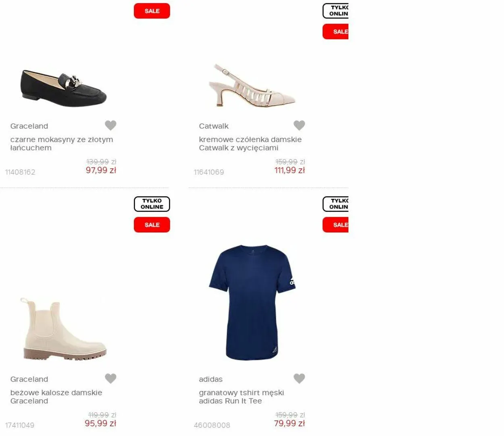The width and height of the screenshot is (504, 436).
Task: Open cream slingback pump product image
Action: coord(252,85)
